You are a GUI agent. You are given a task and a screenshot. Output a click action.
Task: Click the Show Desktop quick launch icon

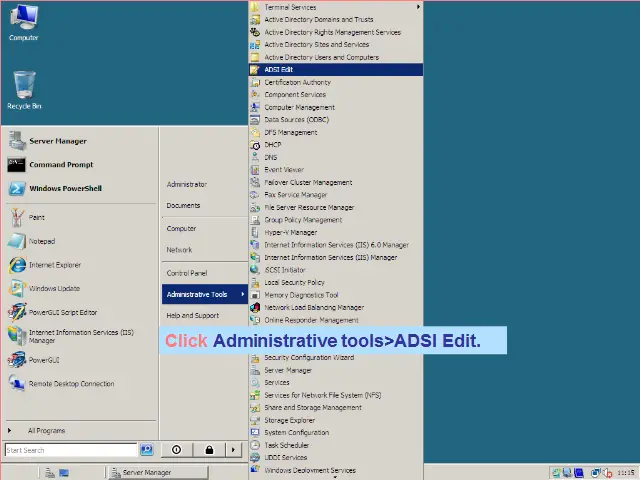pos(64,473)
